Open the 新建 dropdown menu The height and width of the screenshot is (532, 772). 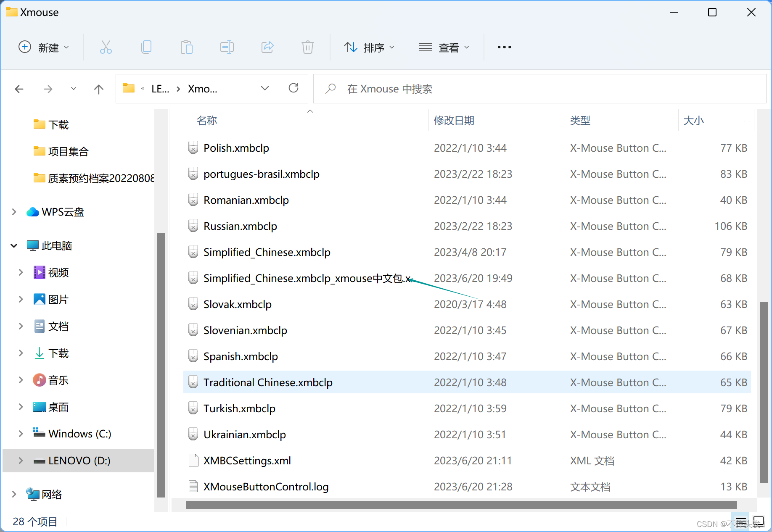(44, 47)
